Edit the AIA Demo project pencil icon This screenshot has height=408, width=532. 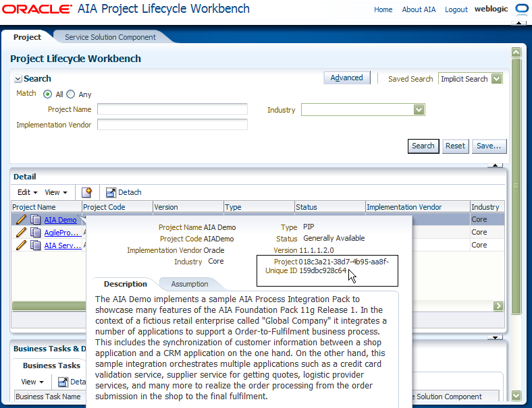pyautogui.click(x=21, y=220)
